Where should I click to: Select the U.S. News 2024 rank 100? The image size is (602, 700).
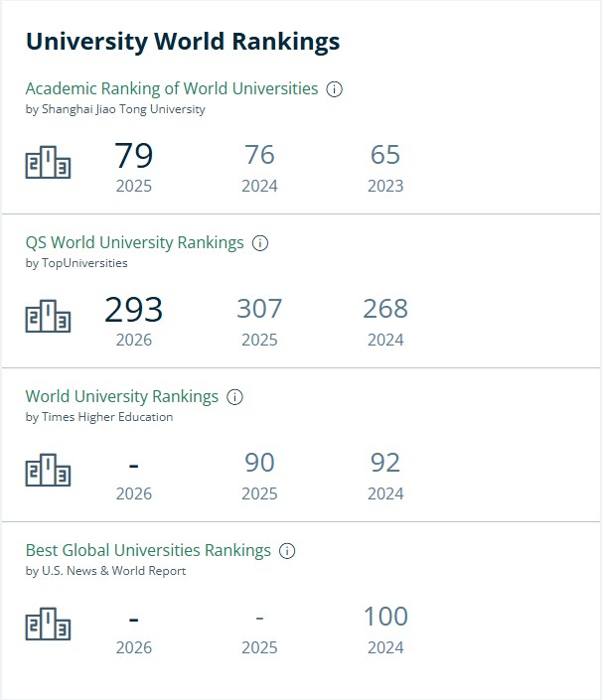tap(385, 617)
